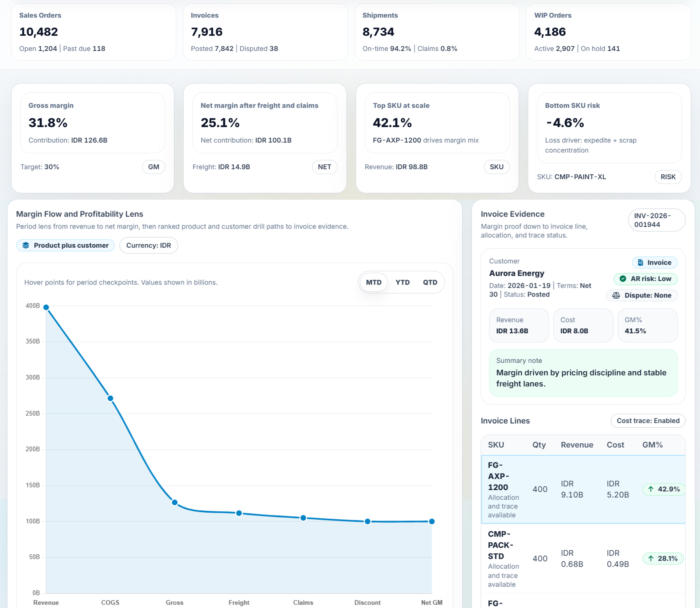700x608 pixels.
Task: Click the document icon on Invoice badge
Action: [x=640, y=262]
